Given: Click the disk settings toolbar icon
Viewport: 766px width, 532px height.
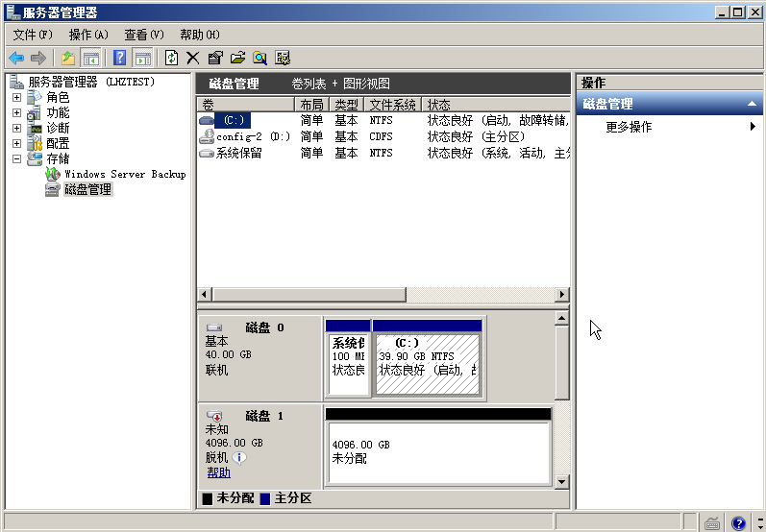Looking at the screenshot, I should 283,58.
